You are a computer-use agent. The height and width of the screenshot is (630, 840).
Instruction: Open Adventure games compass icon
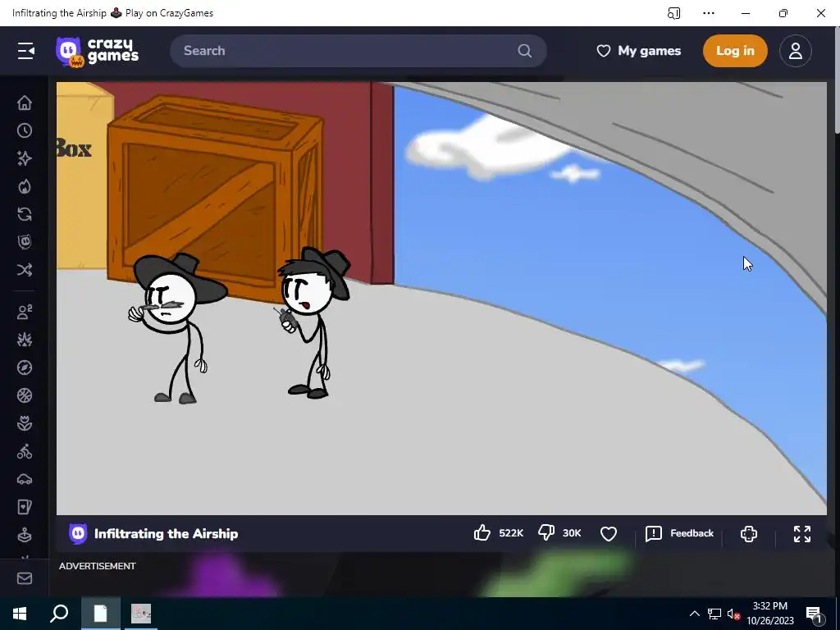tap(25, 367)
